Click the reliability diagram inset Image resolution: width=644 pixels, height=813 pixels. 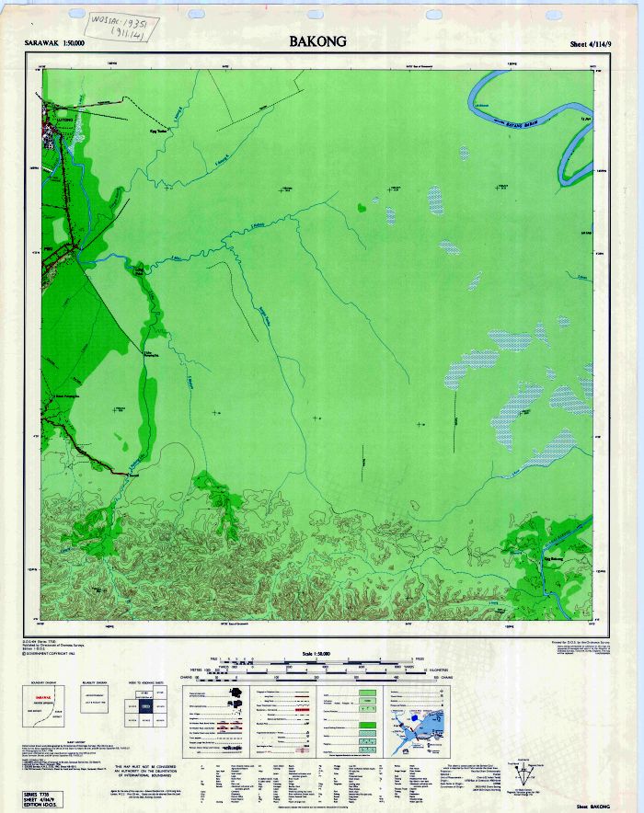(x=98, y=704)
